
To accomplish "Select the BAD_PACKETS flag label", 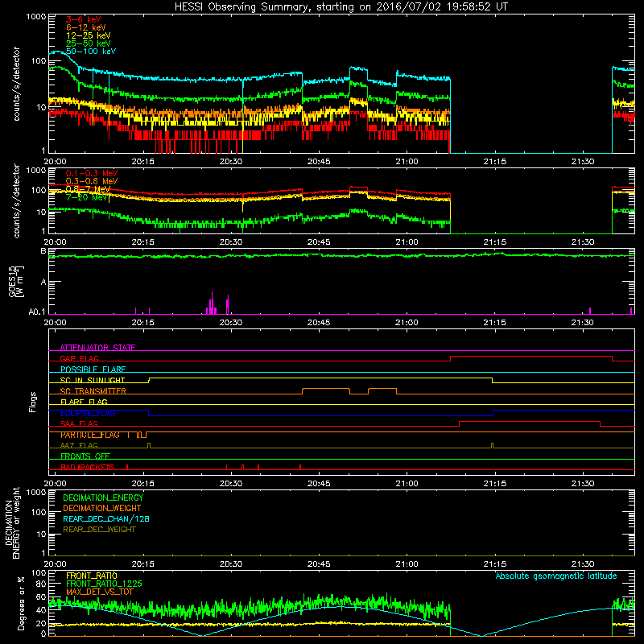I will click(x=88, y=467).
